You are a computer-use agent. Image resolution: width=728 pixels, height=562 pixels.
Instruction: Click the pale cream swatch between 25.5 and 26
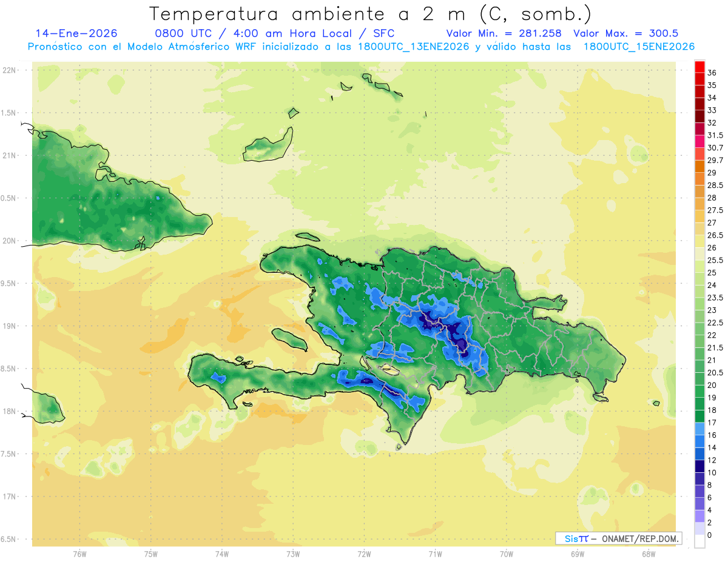click(699, 253)
